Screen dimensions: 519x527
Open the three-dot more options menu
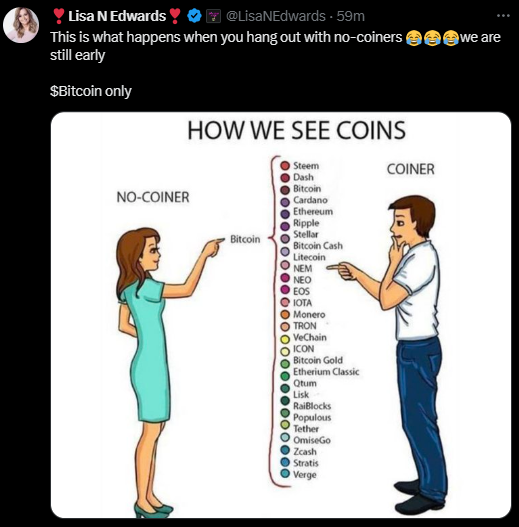[503, 15]
